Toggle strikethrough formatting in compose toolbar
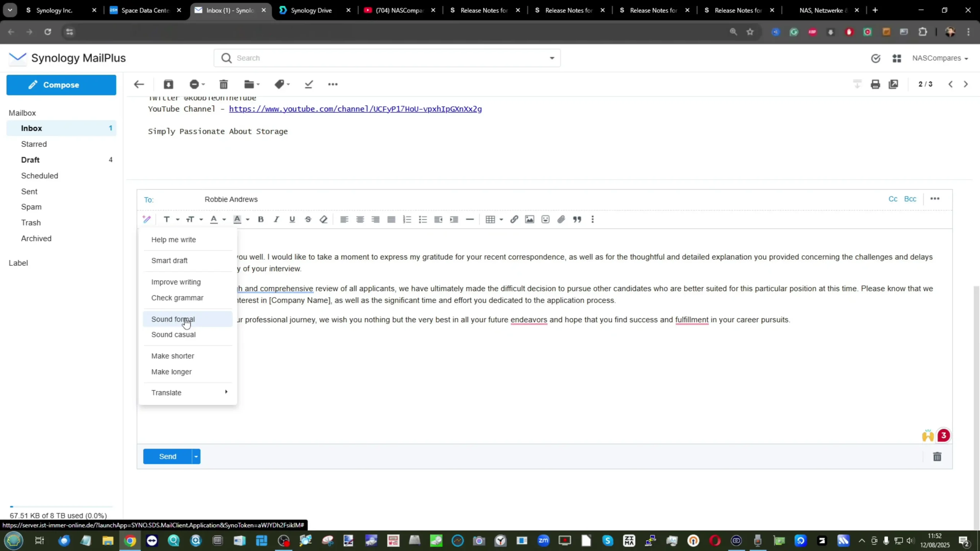 click(308, 219)
